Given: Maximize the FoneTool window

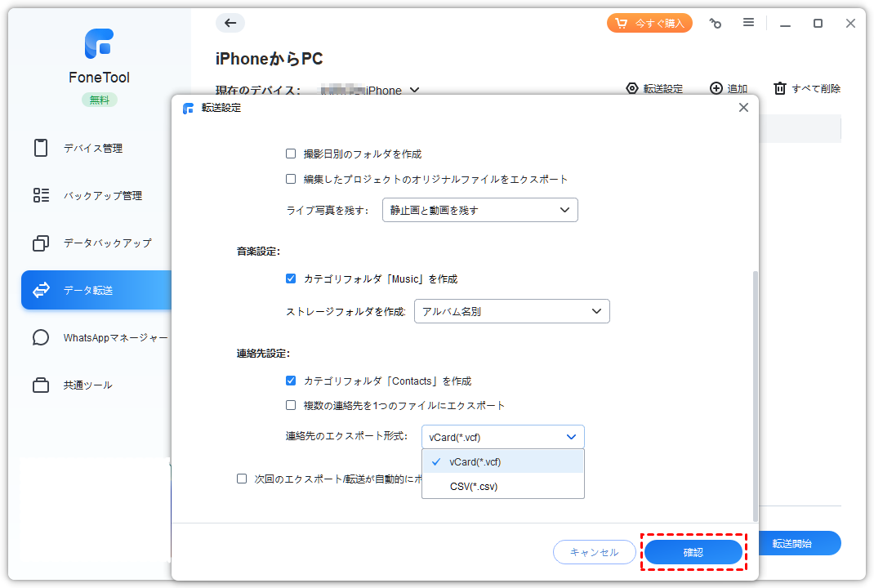Looking at the screenshot, I should click(x=818, y=23).
